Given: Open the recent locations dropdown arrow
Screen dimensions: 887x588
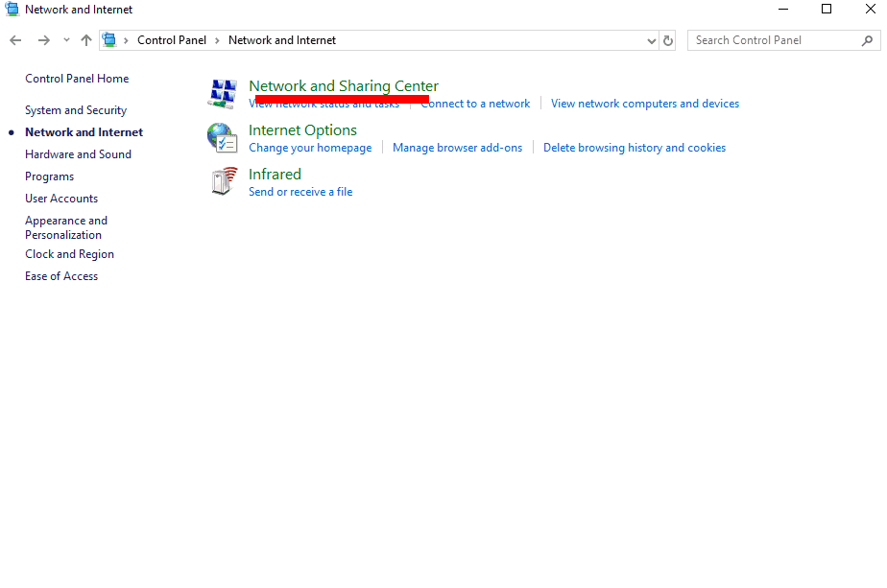Looking at the screenshot, I should pyautogui.click(x=66, y=40).
